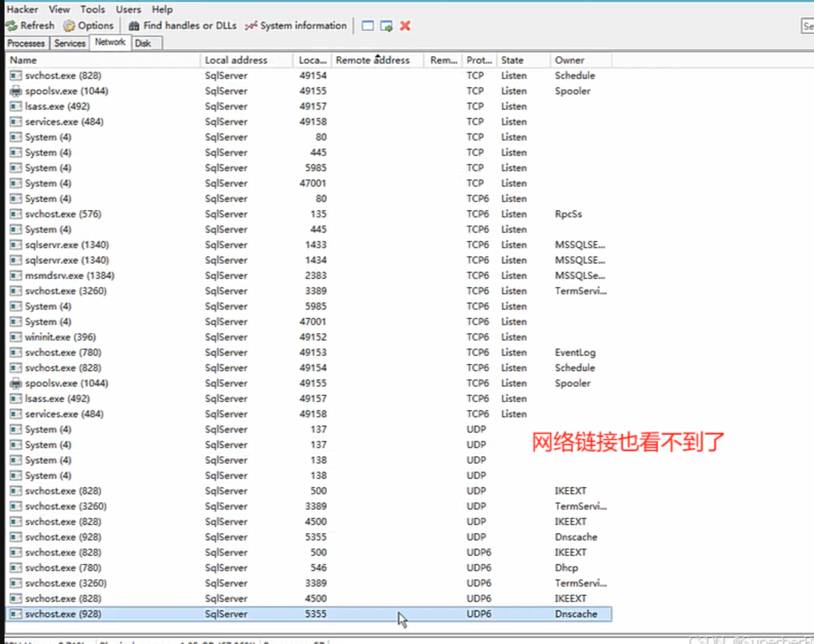814x644 pixels.
Task: Select svchost.exe (780) Dhcp row
Action: point(309,568)
